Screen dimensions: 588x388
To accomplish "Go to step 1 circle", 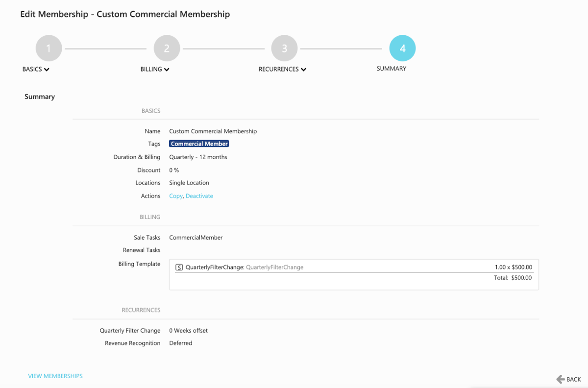I will [49, 48].
